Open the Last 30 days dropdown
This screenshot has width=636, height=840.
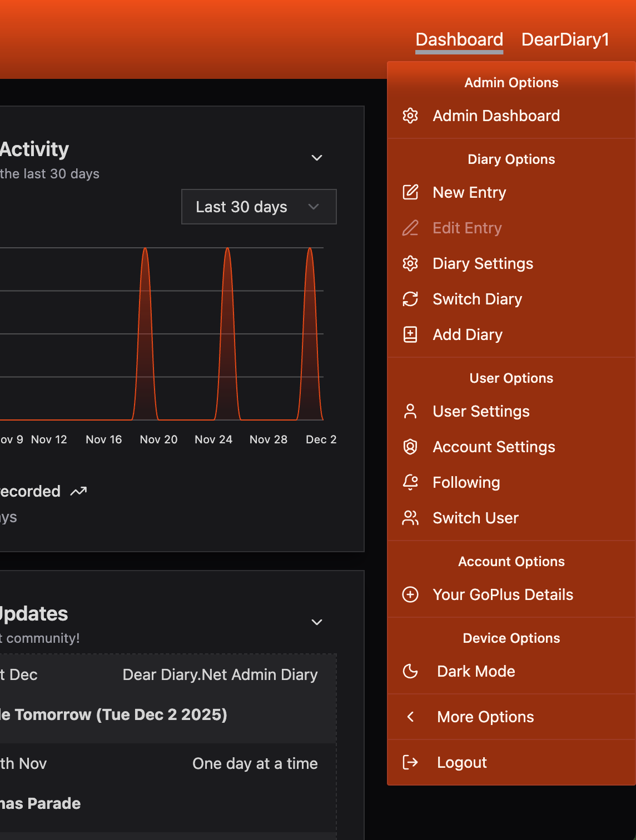pos(259,207)
